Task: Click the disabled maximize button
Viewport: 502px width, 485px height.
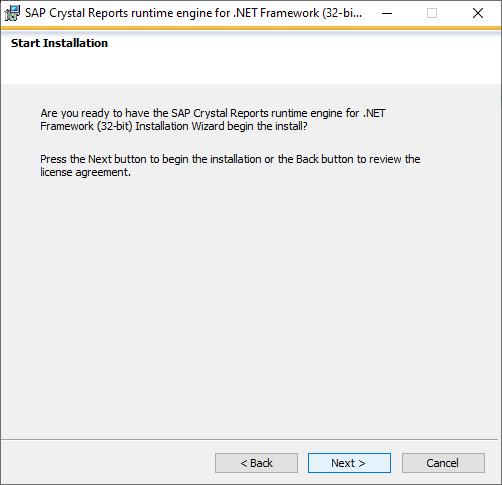Action: 432,13
